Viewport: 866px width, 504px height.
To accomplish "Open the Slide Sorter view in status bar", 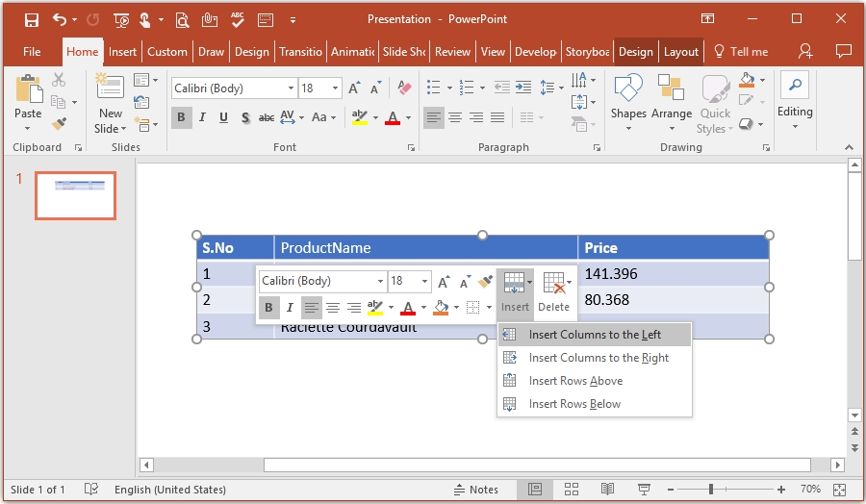I will coord(573,490).
